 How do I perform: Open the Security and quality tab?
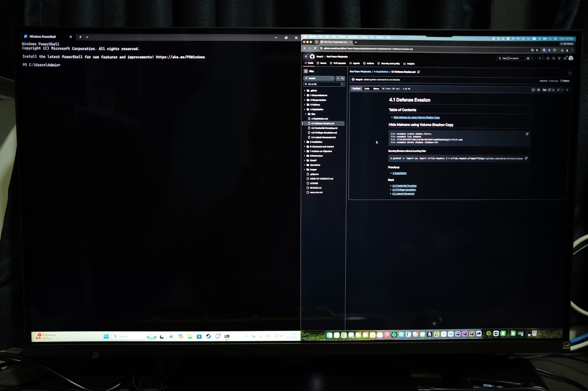388,63
